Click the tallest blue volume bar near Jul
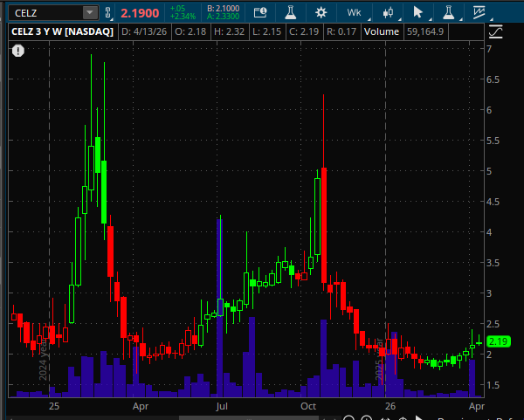The height and width of the screenshot is (420, 524). click(219, 307)
